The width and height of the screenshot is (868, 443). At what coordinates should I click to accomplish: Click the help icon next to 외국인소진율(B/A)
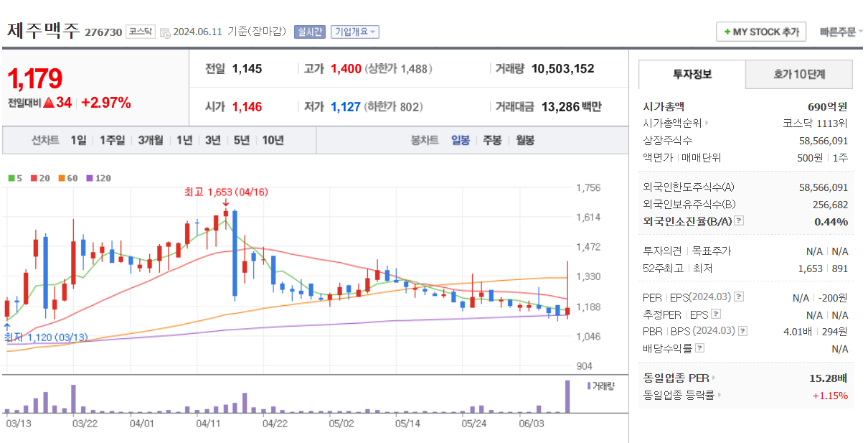(x=739, y=221)
